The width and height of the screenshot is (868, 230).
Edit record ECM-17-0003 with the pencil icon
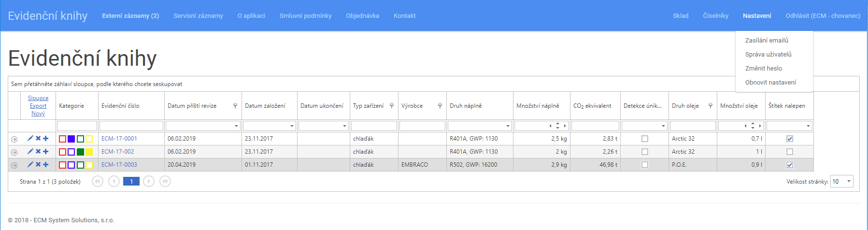30,164
